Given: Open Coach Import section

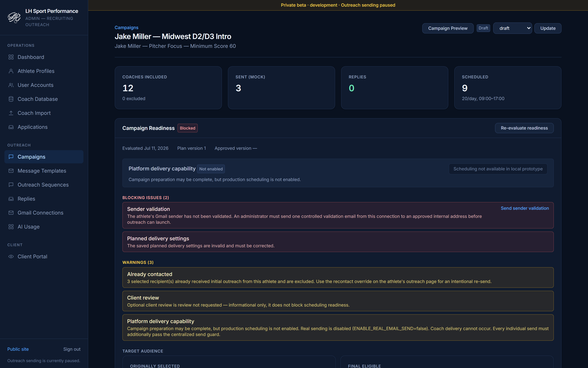Looking at the screenshot, I should (44, 113).
